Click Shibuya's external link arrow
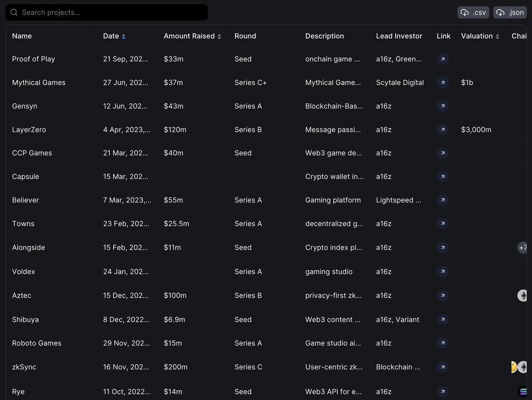The height and width of the screenshot is (400, 532). [x=442, y=319]
